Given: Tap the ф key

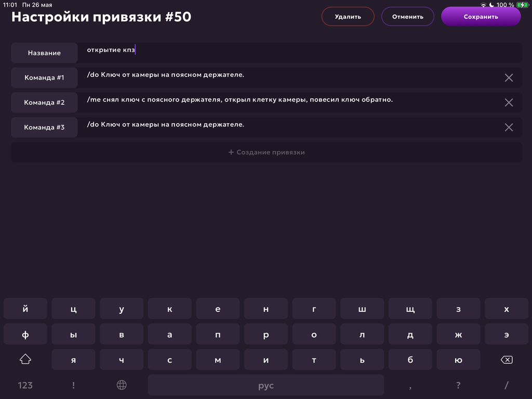Looking at the screenshot, I should pos(25,334).
